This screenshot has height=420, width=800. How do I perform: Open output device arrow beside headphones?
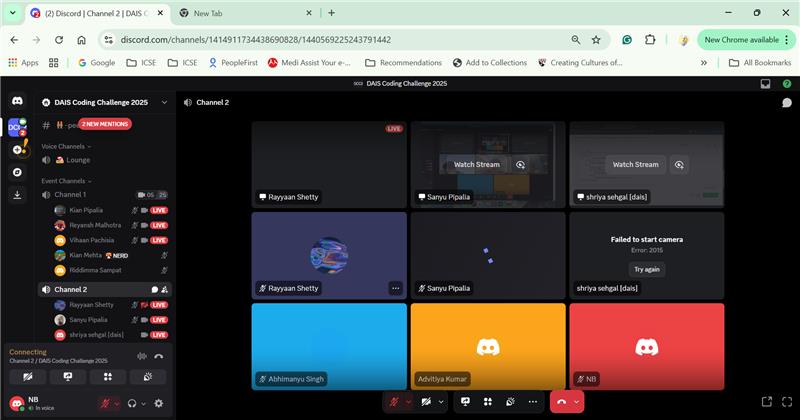(x=143, y=403)
